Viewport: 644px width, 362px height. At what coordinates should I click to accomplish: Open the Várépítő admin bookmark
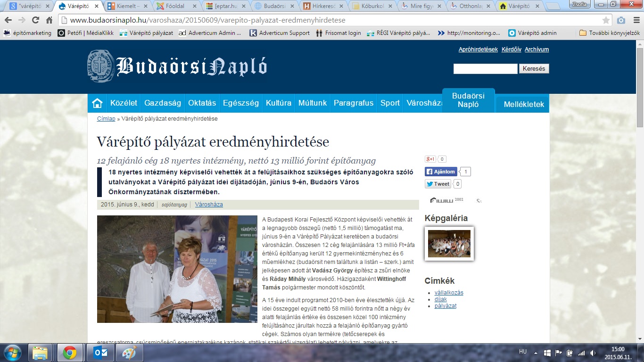click(x=532, y=33)
